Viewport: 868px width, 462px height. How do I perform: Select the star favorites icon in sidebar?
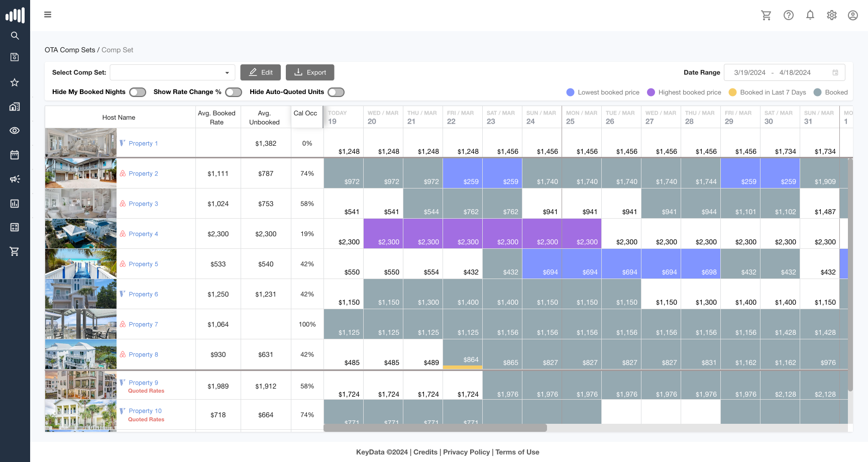15,82
